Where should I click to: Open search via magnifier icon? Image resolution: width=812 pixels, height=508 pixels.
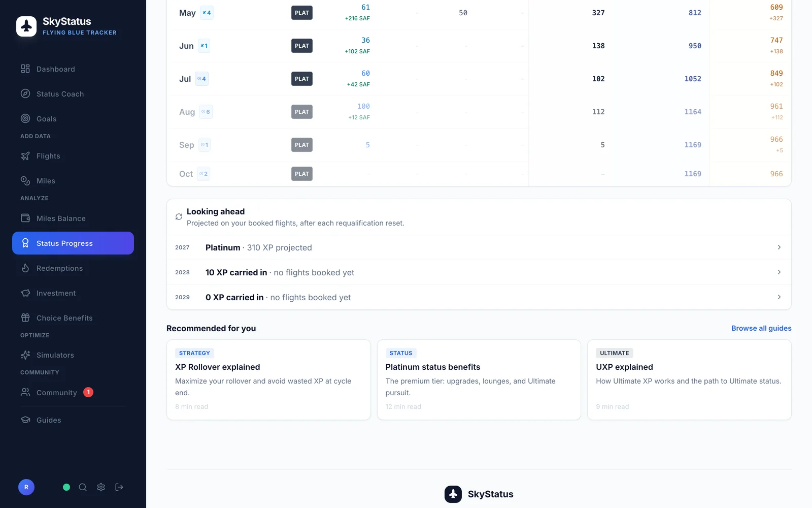83,487
